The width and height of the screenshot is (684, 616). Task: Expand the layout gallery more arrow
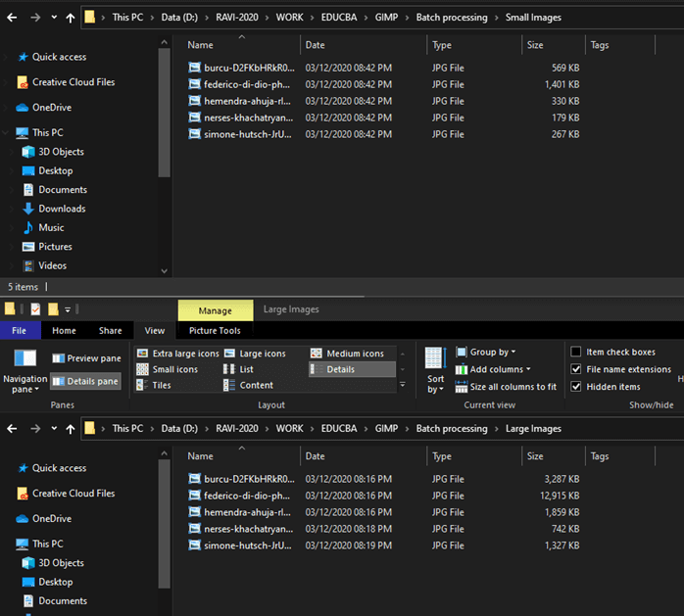click(403, 385)
